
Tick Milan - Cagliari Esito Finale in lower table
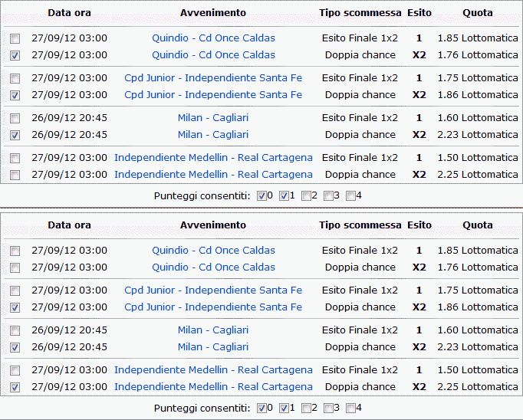point(15,330)
